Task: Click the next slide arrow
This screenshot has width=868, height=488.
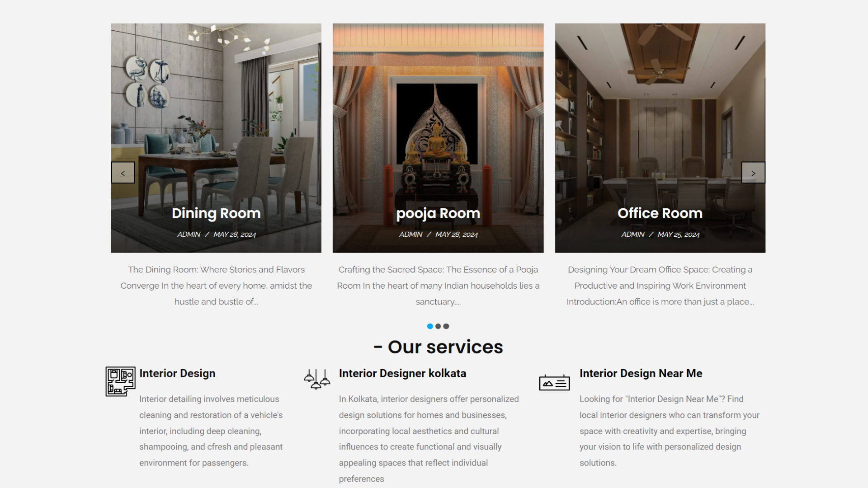Action: pos(753,173)
